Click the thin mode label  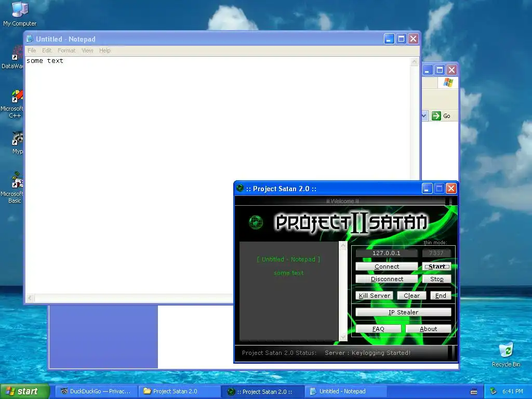(435, 243)
